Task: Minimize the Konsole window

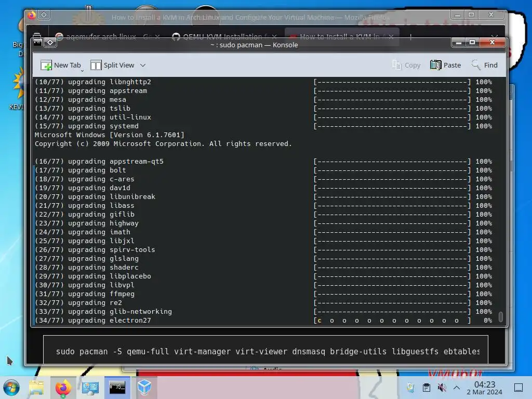Action: point(459,43)
